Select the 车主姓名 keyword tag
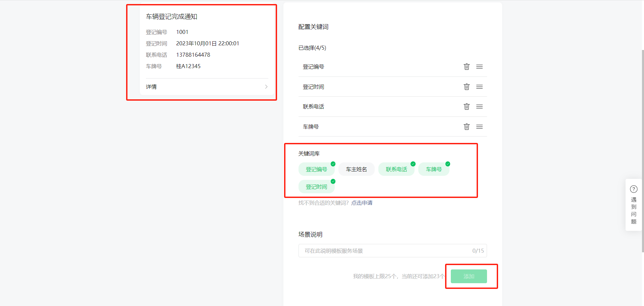The width and height of the screenshot is (644, 306). coord(356,169)
